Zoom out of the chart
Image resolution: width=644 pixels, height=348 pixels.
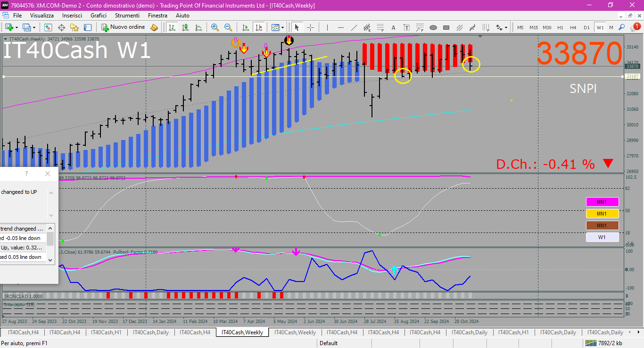(228, 27)
